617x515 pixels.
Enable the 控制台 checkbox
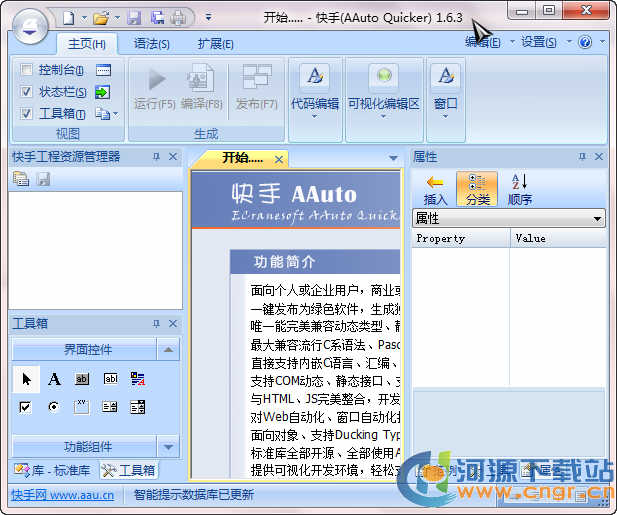click(x=26, y=70)
